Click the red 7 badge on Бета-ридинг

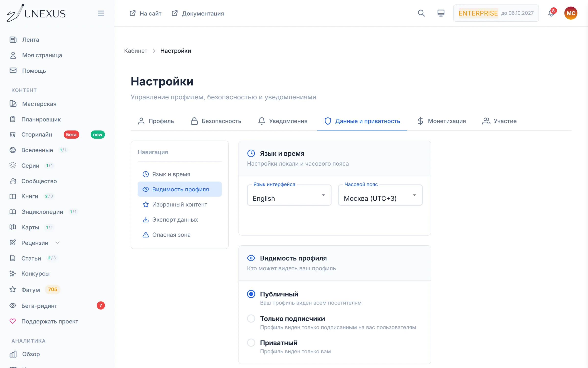point(101,305)
